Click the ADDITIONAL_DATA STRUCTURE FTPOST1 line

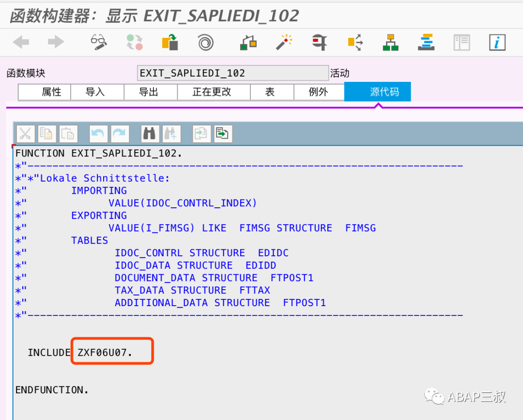click(220, 303)
